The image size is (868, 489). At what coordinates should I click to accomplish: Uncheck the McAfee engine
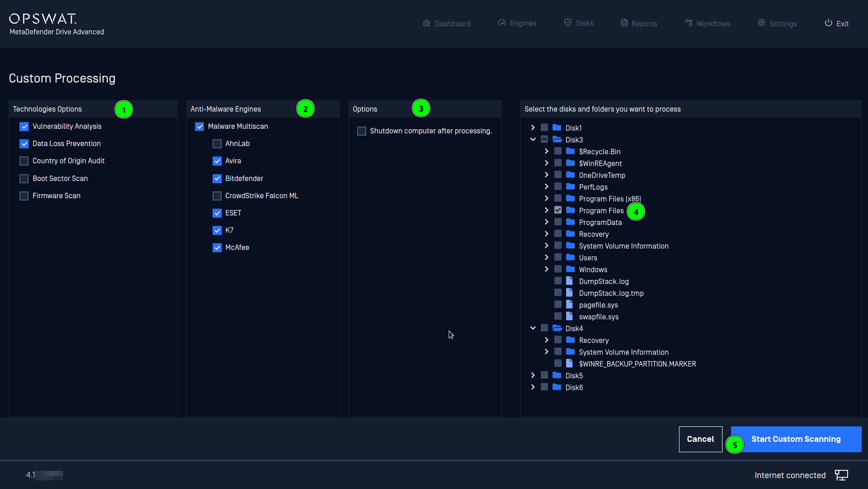click(x=217, y=248)
